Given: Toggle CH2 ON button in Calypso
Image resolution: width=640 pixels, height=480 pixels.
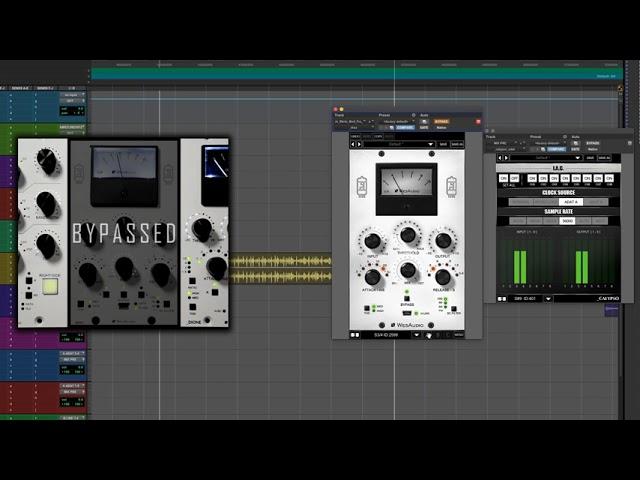Looking at the screenshot, I should (x=543, y=178).
